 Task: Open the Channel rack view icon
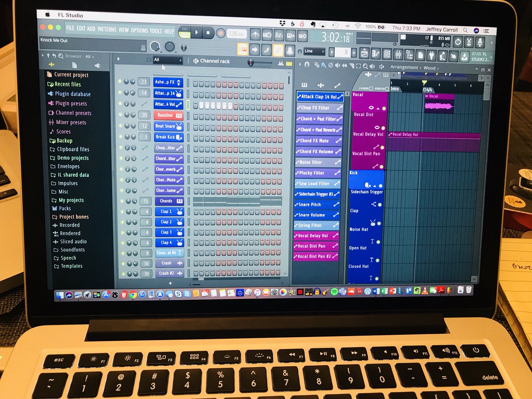(387, 54)
